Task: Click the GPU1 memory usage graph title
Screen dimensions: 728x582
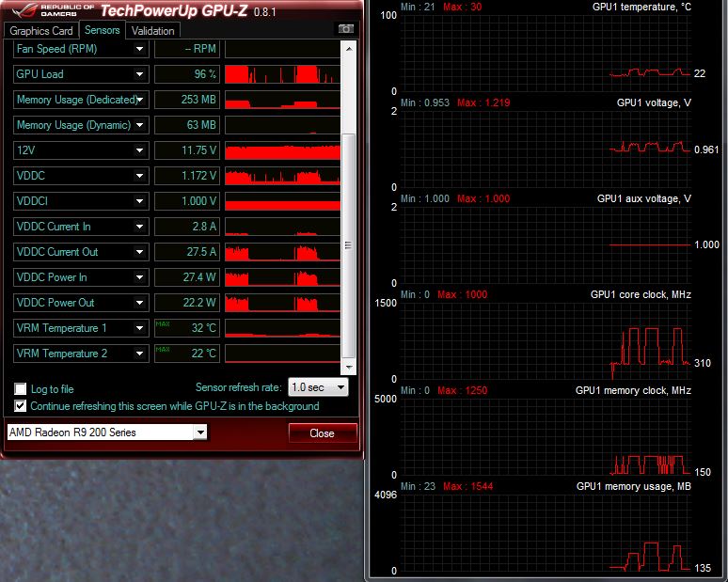Action: tap(634, 486)
